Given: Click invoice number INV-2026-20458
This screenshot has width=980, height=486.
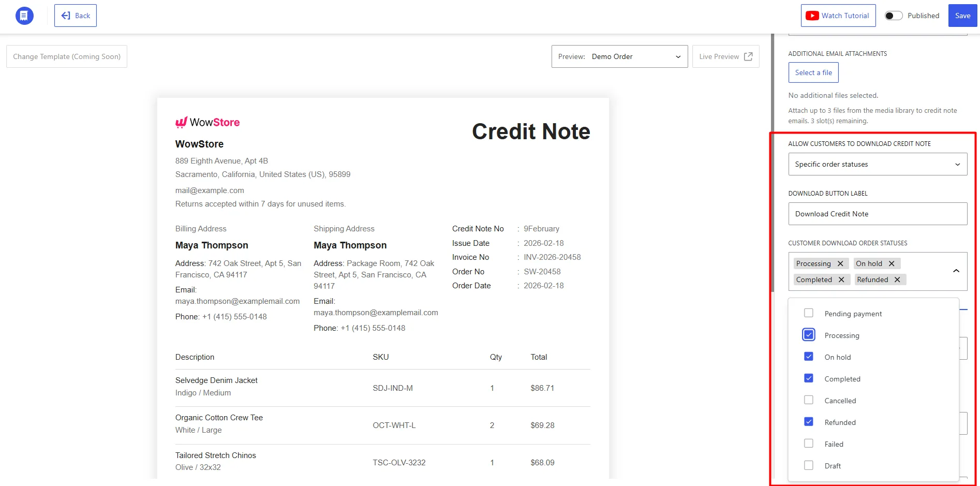Looking at the screenshot, I should click(552, 257).
